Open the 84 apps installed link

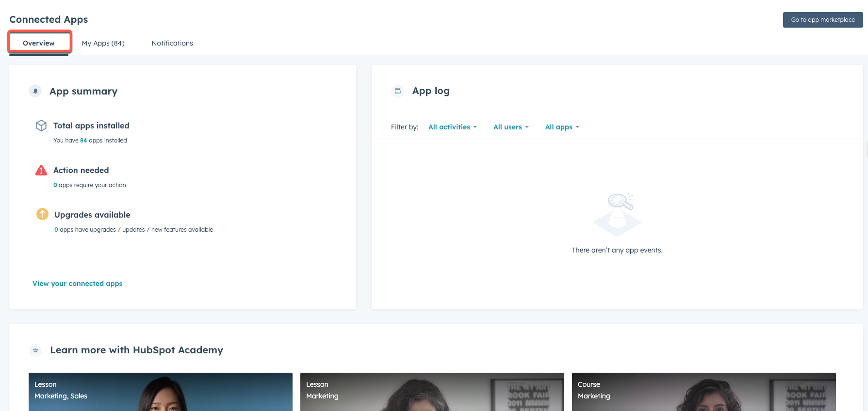(83, 141)
